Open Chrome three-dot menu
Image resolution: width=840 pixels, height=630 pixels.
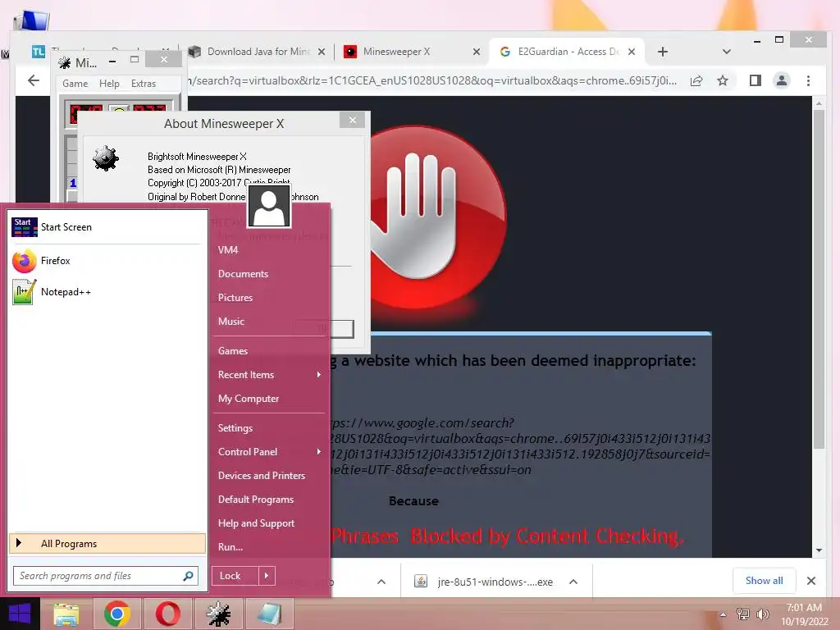tap(808, 81)
